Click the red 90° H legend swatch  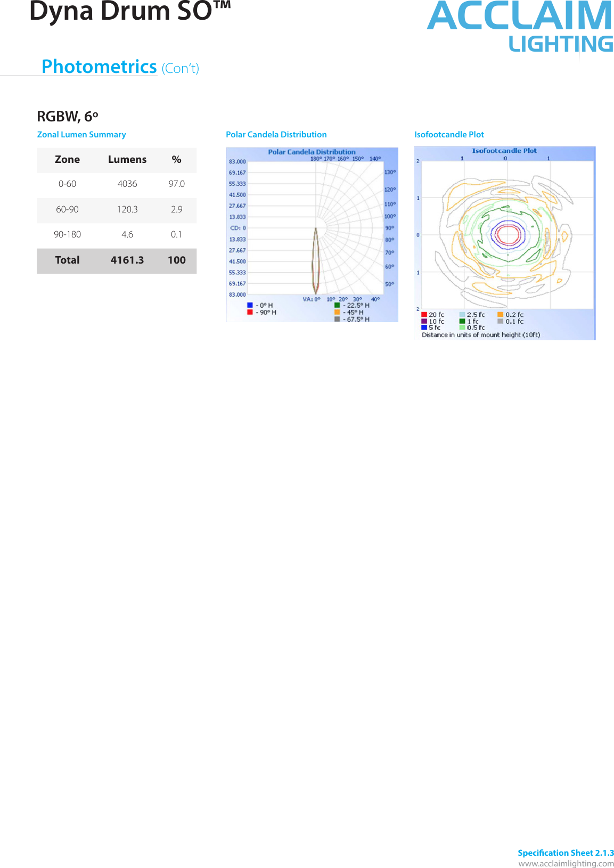(250, 312)
